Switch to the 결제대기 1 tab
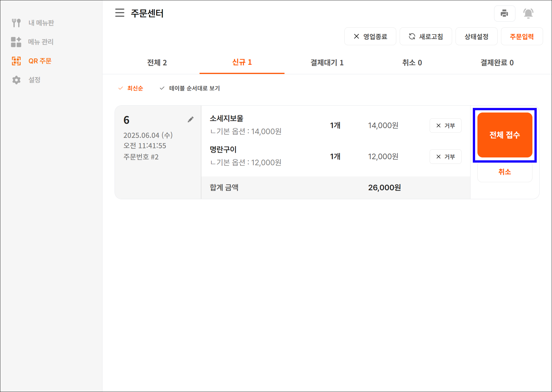The image size is (552, 392). pos(327,63)
